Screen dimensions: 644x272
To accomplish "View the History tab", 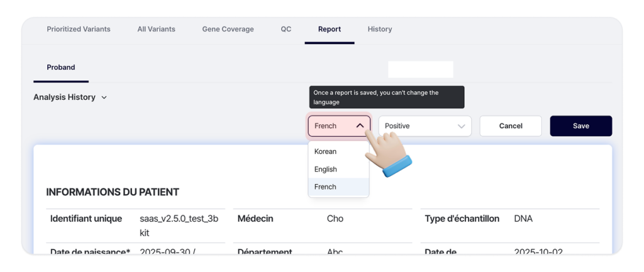I will click(x=380, y=29).
